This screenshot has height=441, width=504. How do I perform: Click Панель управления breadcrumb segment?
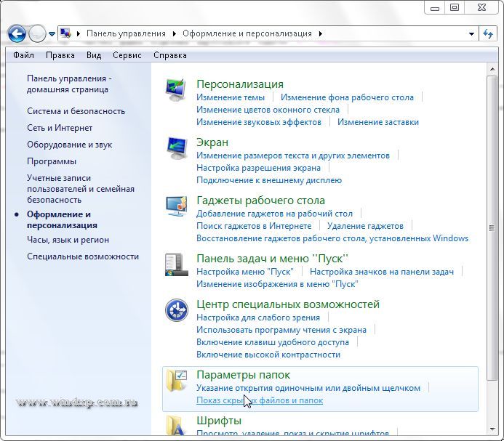tap(126, 33)
